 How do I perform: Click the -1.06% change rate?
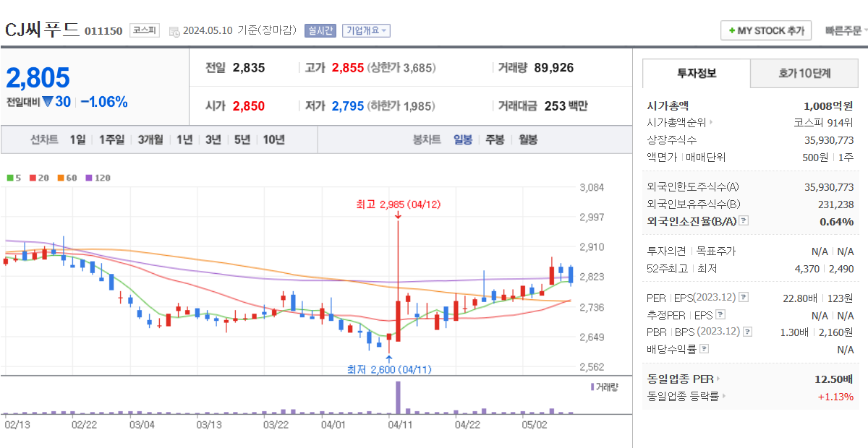pos(103,102)
